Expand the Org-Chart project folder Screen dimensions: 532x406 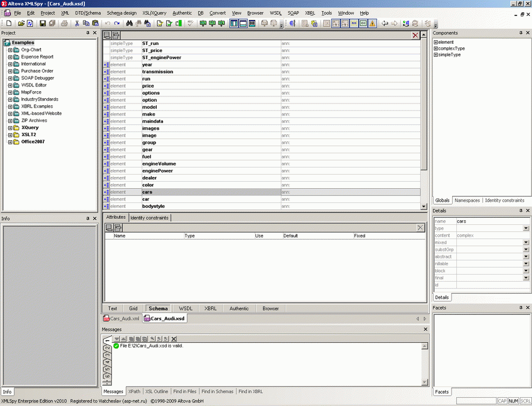point(10,50)
